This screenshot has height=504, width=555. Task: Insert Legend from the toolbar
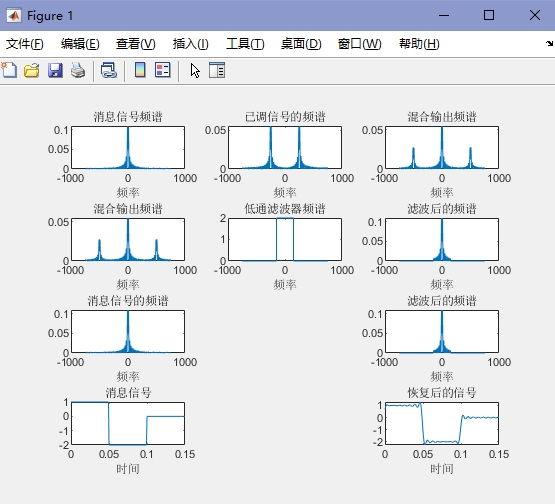[163, 70]
